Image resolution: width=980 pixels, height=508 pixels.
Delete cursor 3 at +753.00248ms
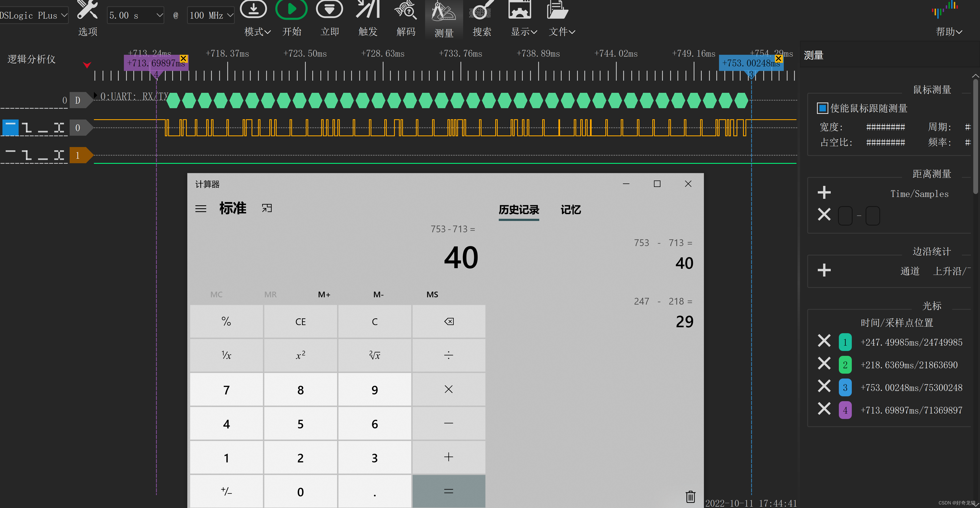tap(824, 386)
